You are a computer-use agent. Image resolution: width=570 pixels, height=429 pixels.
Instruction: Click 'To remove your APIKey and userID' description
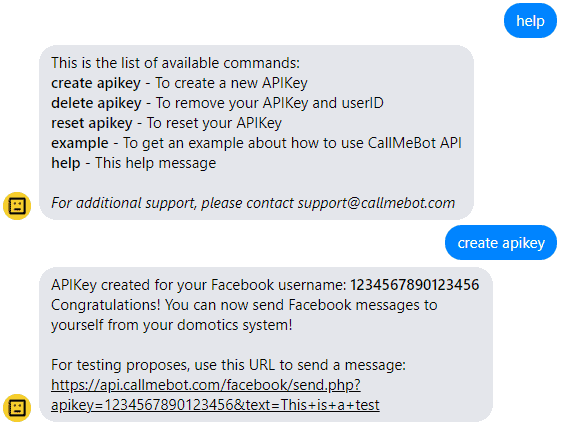tap(269, 103)
